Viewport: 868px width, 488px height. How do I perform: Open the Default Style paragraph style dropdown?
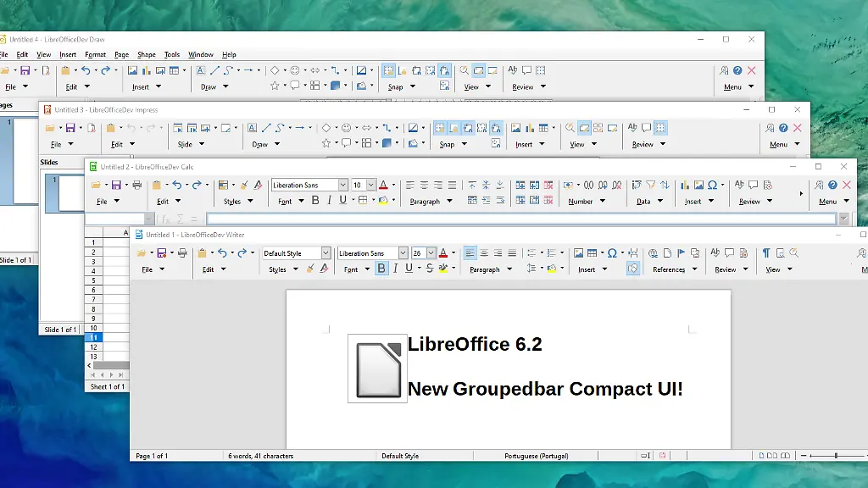[x=327, y=252]
